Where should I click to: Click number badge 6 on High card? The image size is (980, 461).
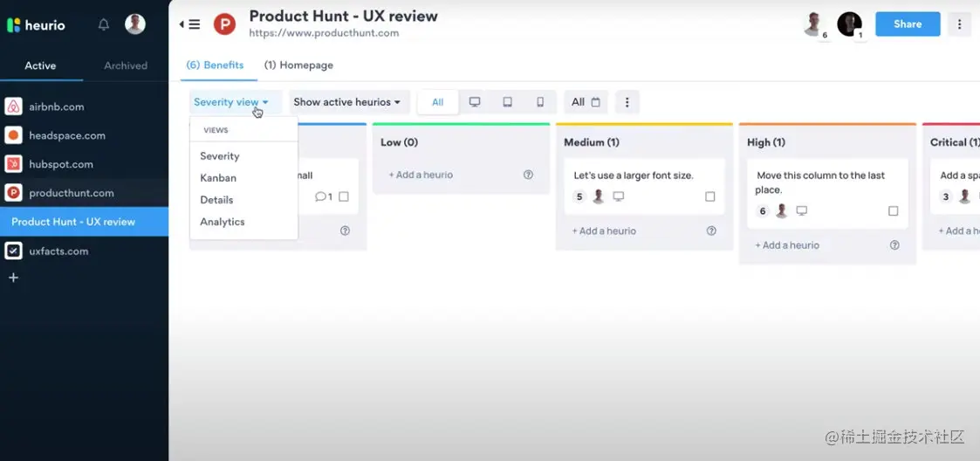763,211
